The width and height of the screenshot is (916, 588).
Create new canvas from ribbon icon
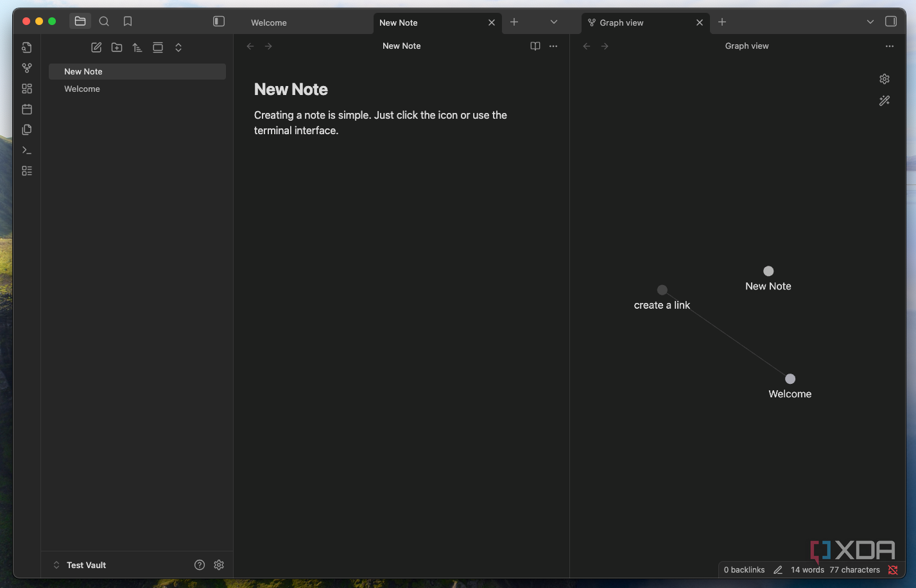27,89
